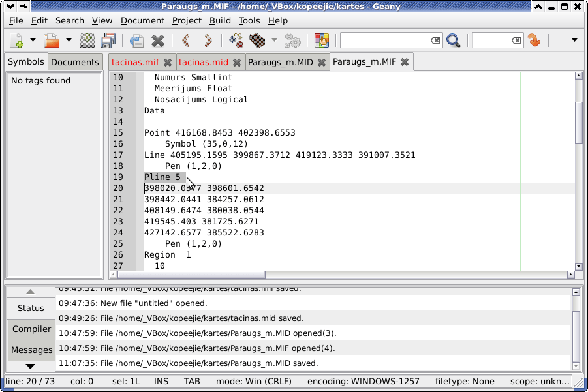Open the Color chooser icon
Viewport: 588px width, 392px height.
(321, 40)
